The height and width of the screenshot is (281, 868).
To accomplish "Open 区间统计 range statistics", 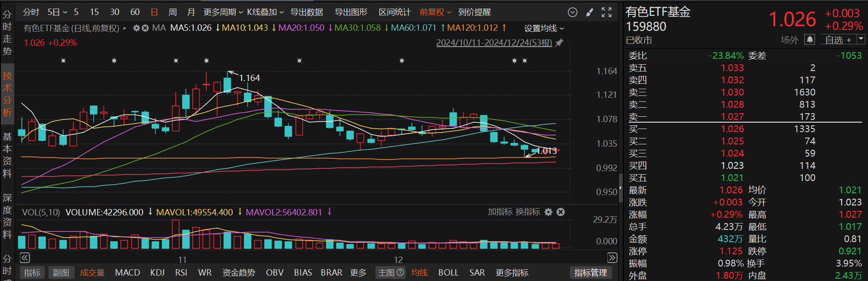I will click(x=394, y=12).
